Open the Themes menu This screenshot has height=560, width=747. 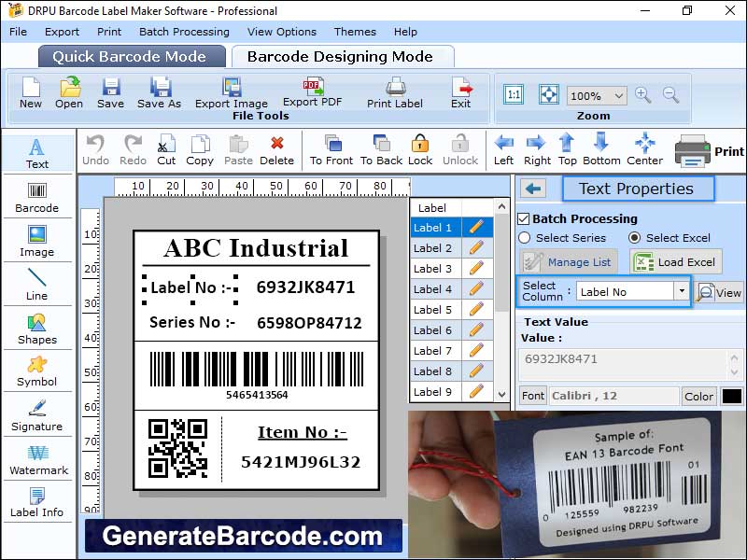[355, 32]
